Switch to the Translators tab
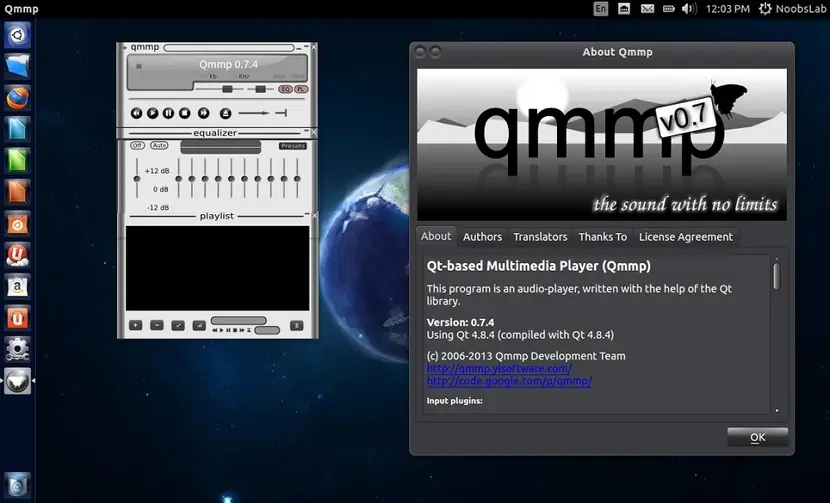830x503 pixels. click(x=540, y=237)
